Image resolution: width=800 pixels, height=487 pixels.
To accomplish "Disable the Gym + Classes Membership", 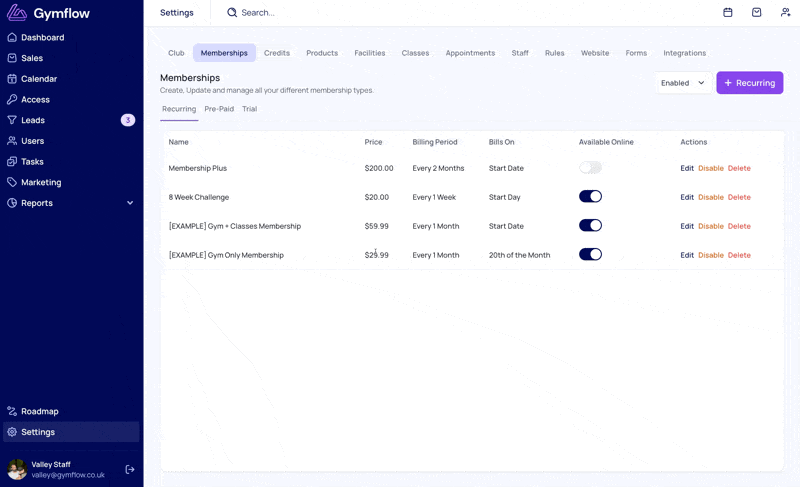I will (x=711, y=226).
